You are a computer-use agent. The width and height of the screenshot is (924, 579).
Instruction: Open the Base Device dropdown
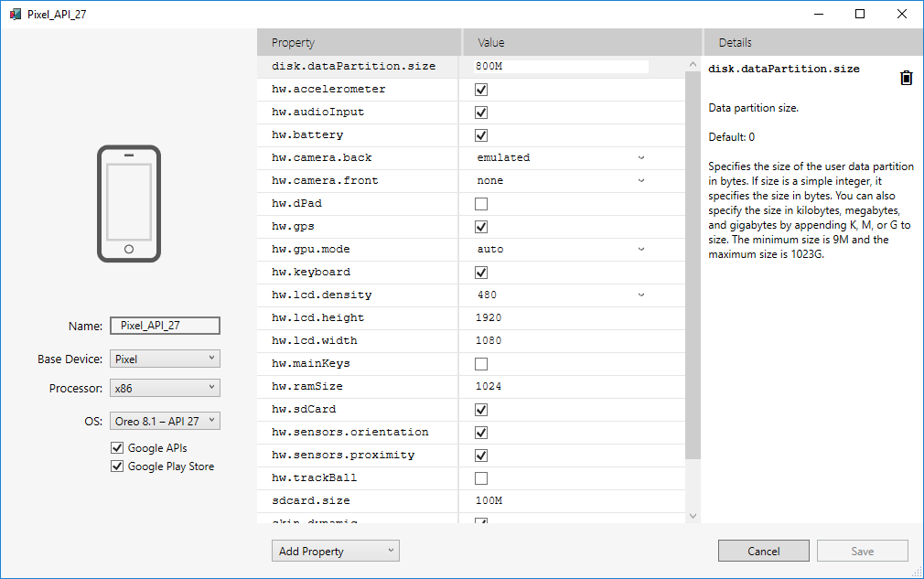click(x=165, y=359)
